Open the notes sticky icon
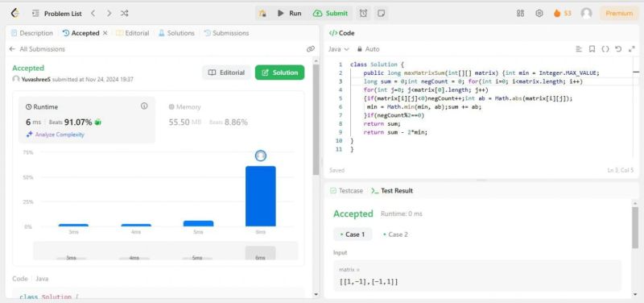Image resolution: width=644 pixels, height=303 pixels. point(381,13)
